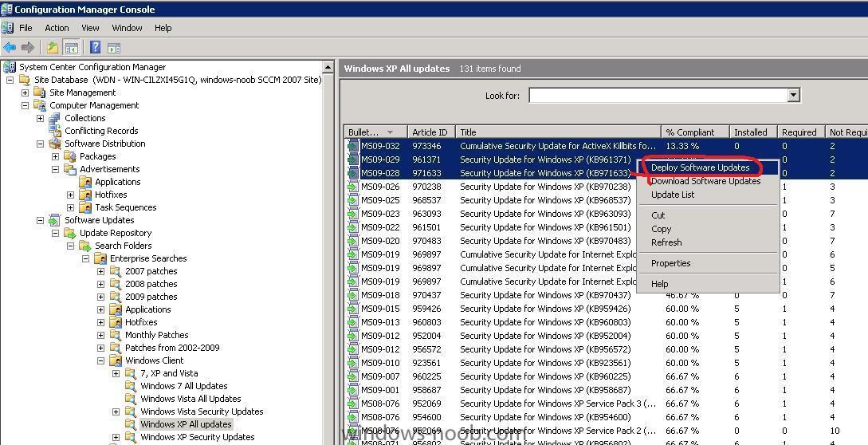This screenshot has width=868, height=445.
Task: Click the Software Updates node icon
Action: [x=55, y=220]
